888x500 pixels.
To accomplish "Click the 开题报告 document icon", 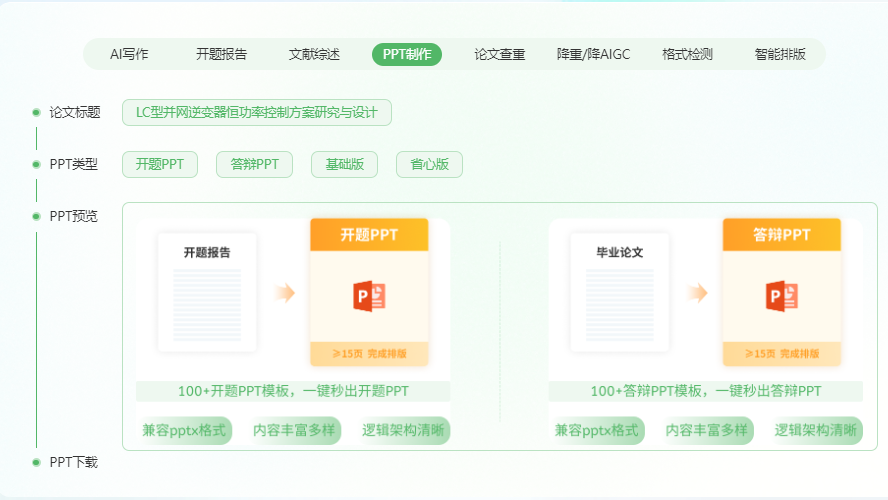I will (x=207, y=292).
